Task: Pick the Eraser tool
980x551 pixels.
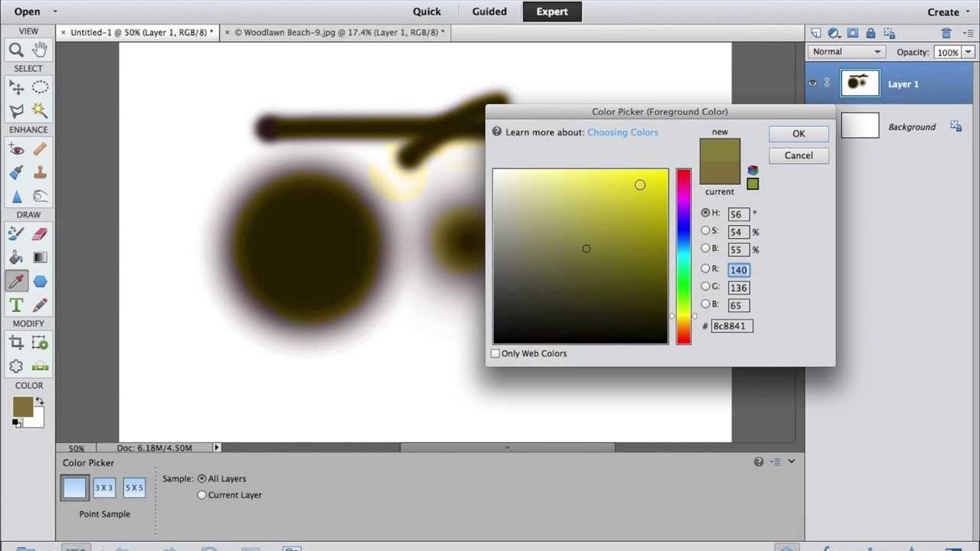Action: [x=40, y=233]
